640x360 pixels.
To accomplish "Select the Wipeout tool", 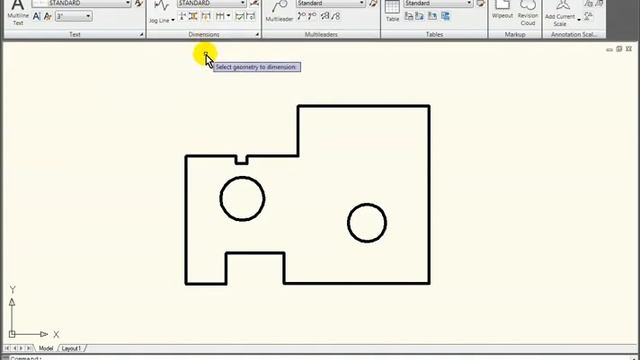I will pos(502,10).
